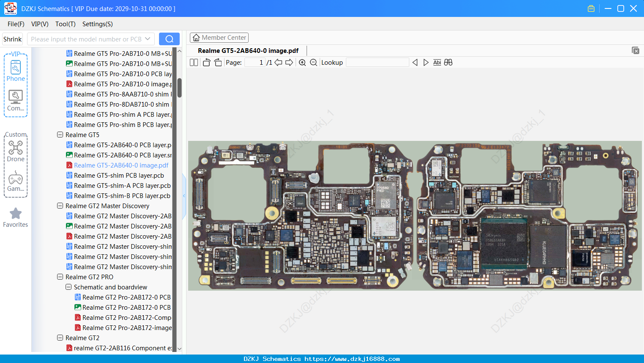Click the binoculars find icon
Viewport: 644px width, 363px height.
[x=448, y=63]
